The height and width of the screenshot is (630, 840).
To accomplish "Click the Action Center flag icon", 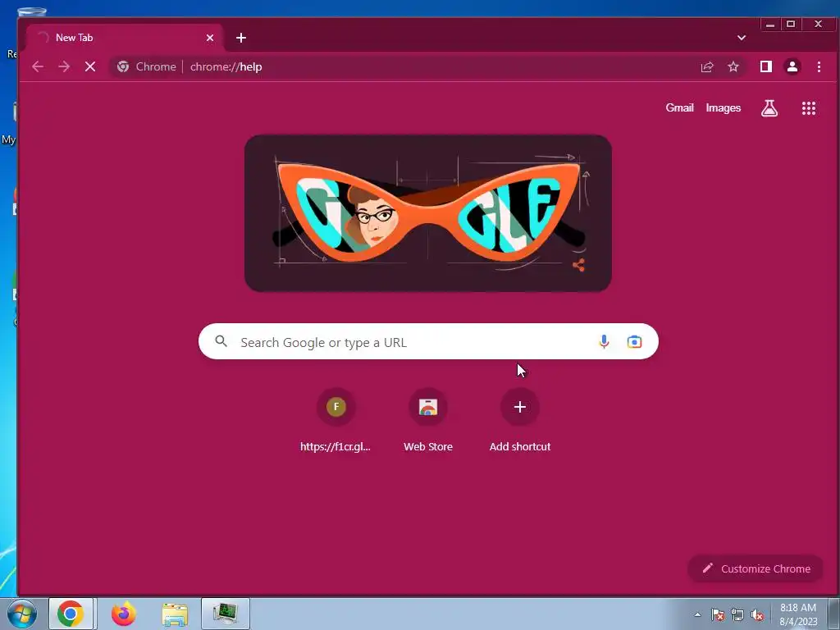I will coord(718,614).
